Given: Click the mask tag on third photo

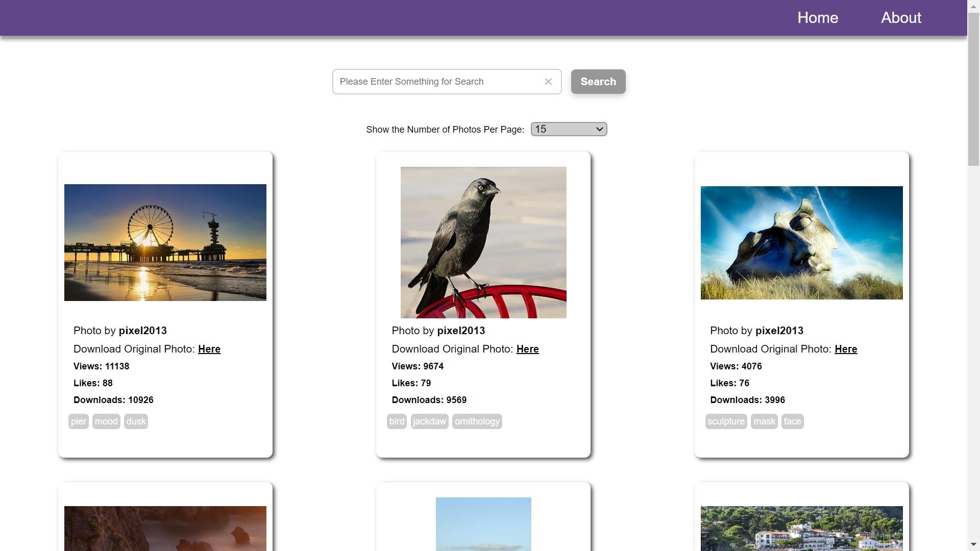Looking at the screenshot, I should tap(765, 421).
